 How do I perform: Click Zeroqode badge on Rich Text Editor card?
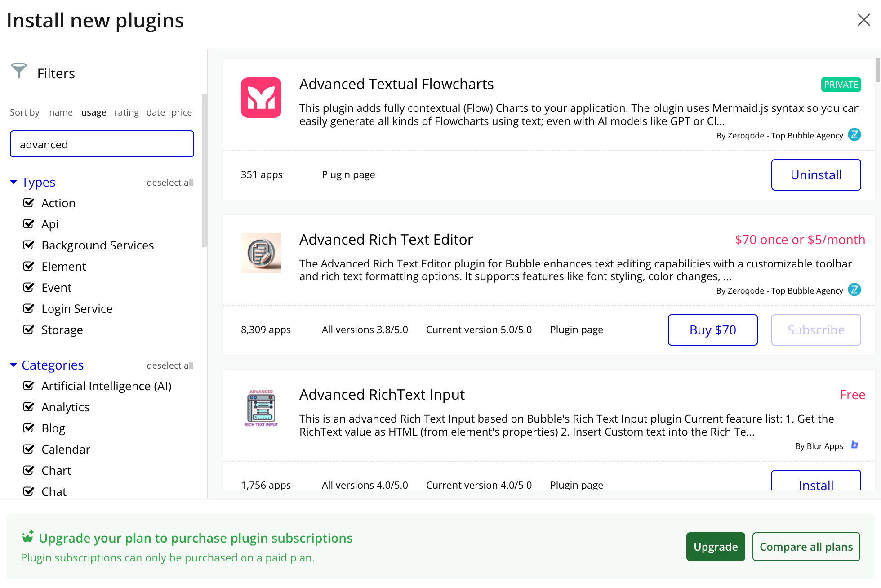(x=854, y=290)
